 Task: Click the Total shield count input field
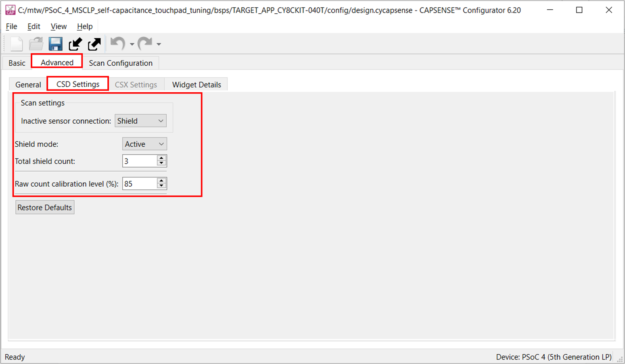[x=140, y=161]
